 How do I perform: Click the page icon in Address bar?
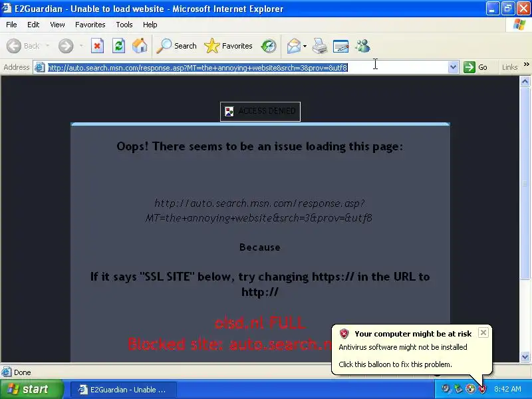40,68
